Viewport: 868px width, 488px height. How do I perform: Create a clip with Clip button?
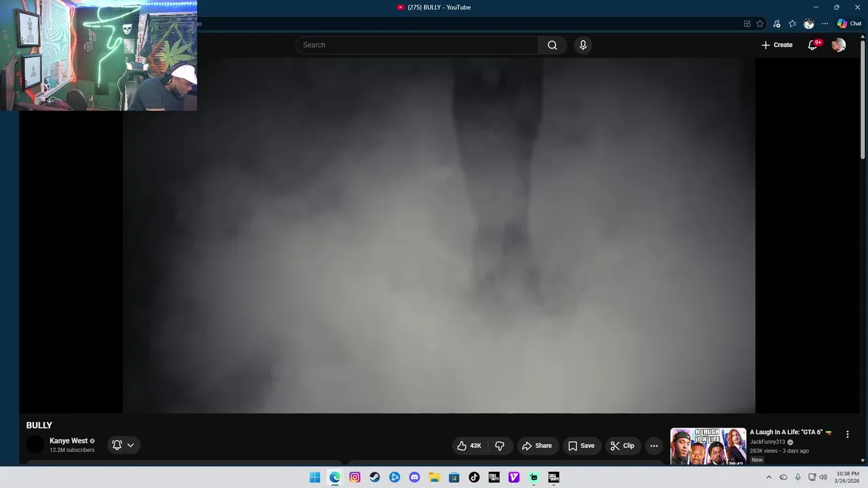tap(623, 445)
